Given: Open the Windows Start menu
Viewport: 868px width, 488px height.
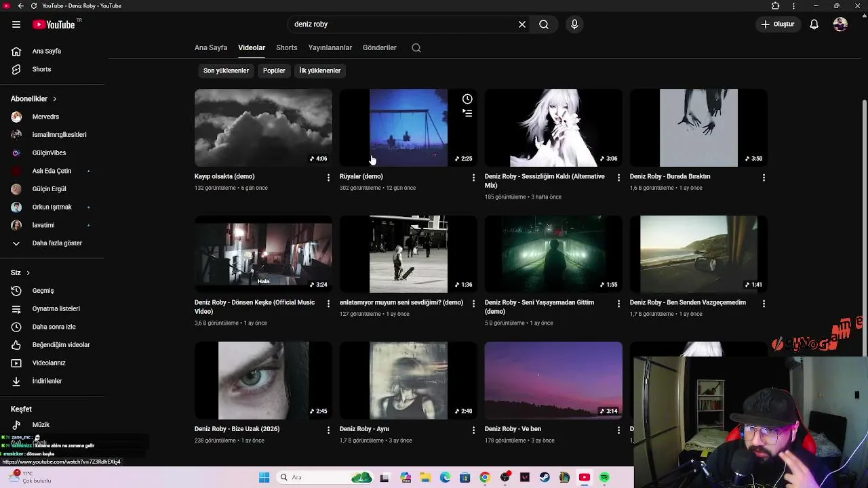Looking at the screenshot, I should [264, 477].
